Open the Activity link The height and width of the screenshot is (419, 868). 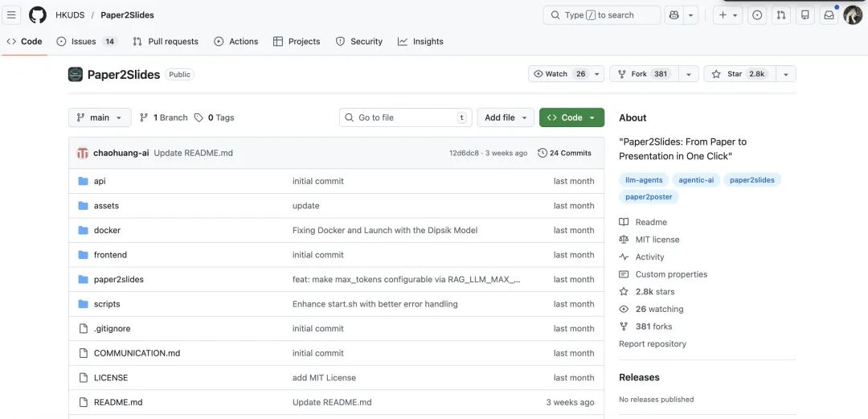(641, 257)
